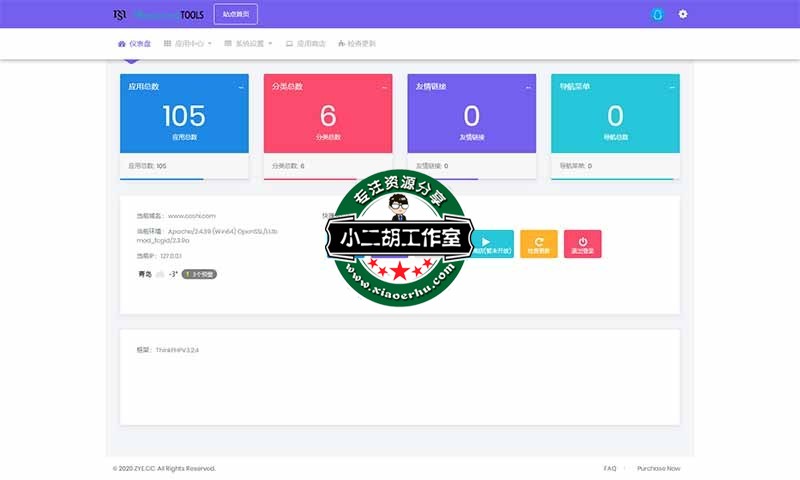Click the weather cloud icon next to 青岛
This screenshot has width=800, height=480.
point(159,274)
